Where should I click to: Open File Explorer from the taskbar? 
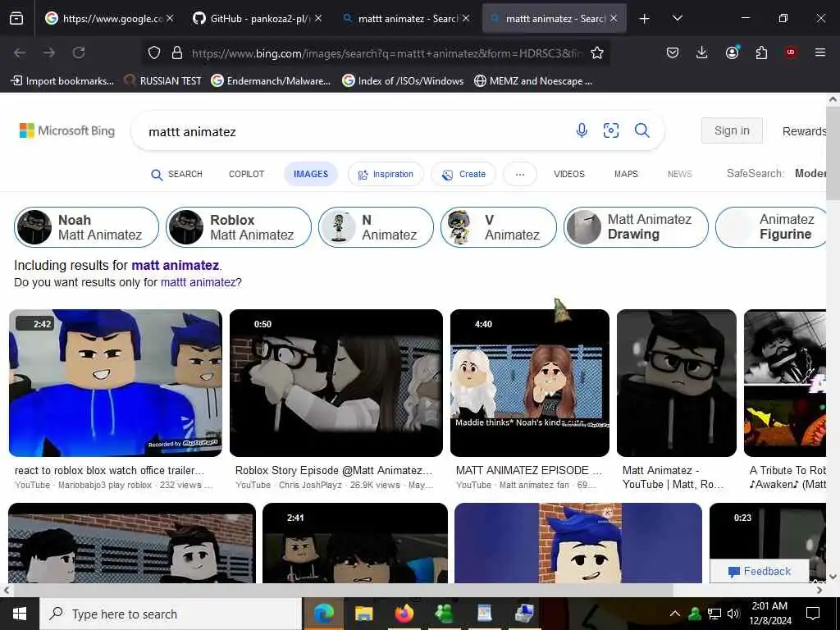363,614
